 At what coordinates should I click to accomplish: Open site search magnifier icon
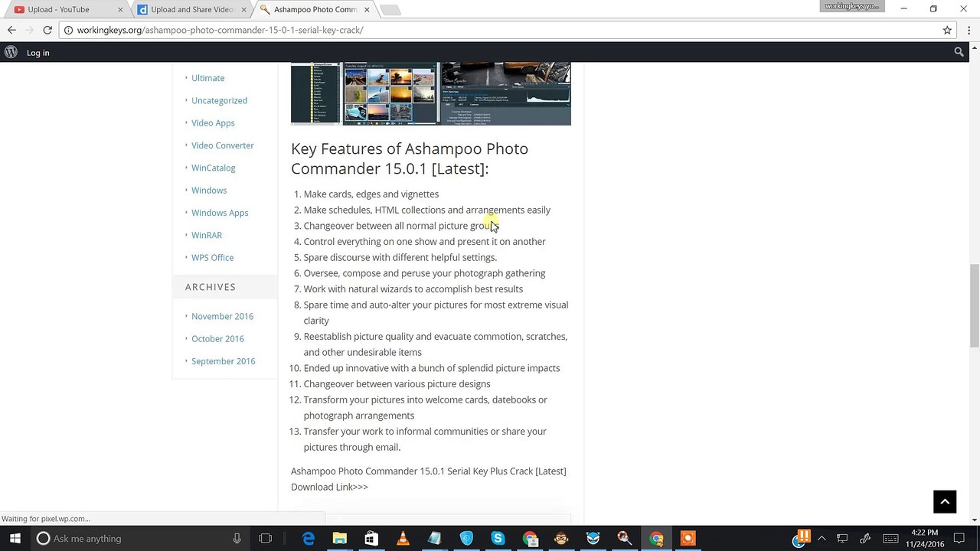(x=959, y=52)
